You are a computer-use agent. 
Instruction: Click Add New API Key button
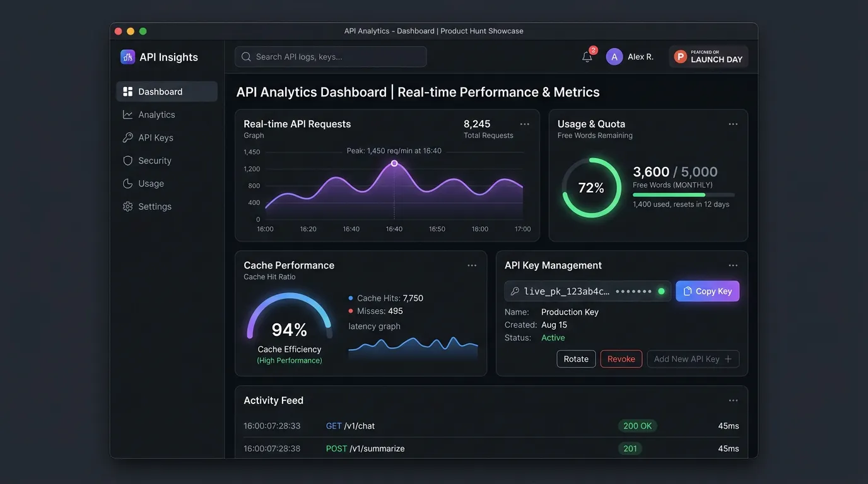[693, 359]
